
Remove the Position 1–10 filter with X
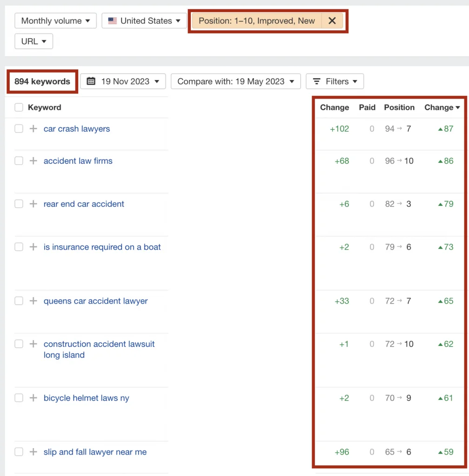pos(332,21)
